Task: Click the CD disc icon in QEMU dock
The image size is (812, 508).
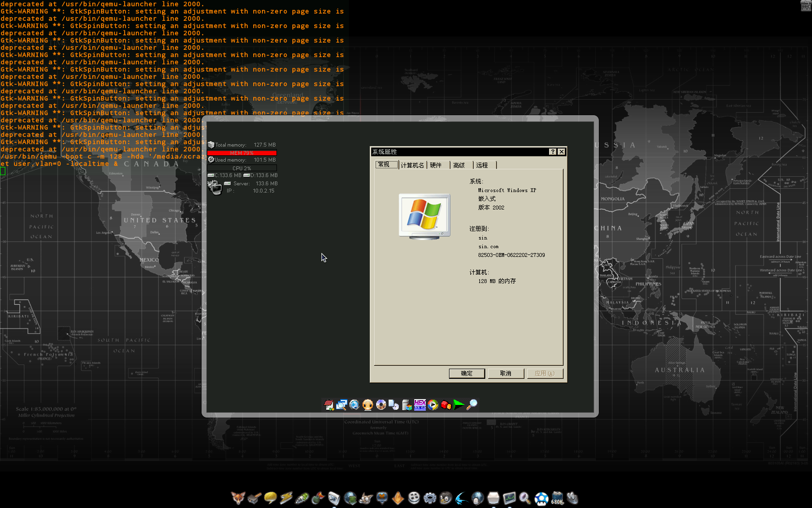Action: pos(381,405)
